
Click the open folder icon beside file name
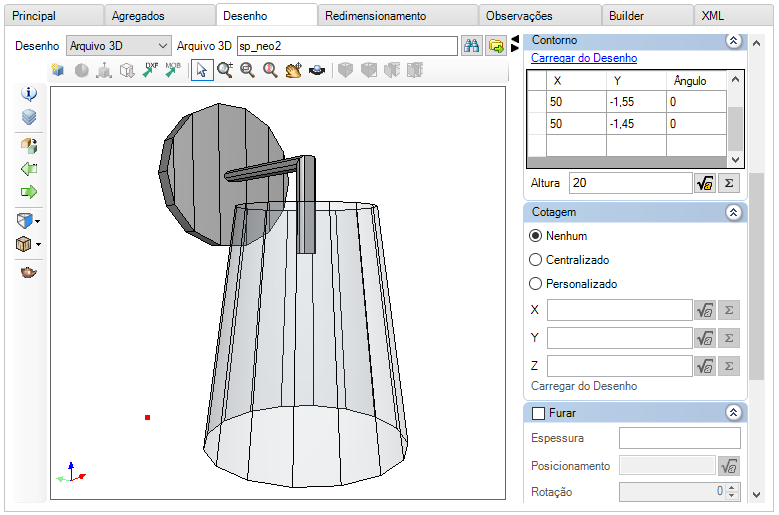[x=496, y=46]
